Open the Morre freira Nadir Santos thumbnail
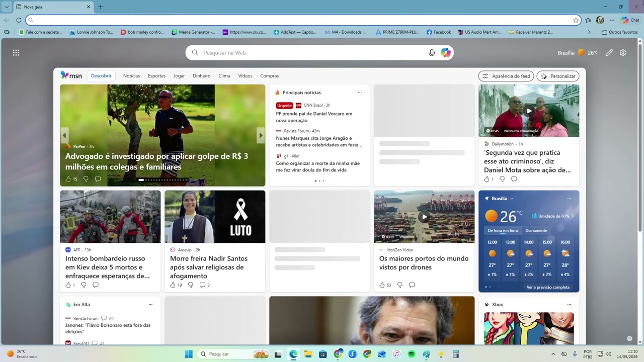Image resolution: width=644 pixels, height=362 pixels. (215, 217)
